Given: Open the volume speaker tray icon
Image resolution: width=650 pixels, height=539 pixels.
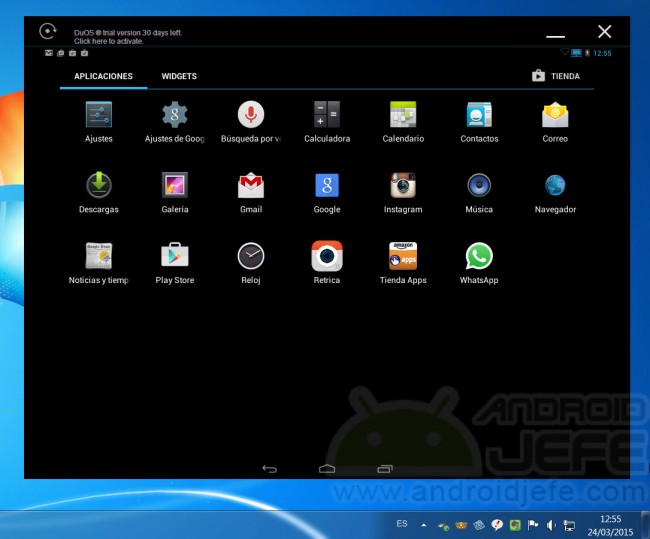Looking at the screenshot, I should click(x=551, y=525).
